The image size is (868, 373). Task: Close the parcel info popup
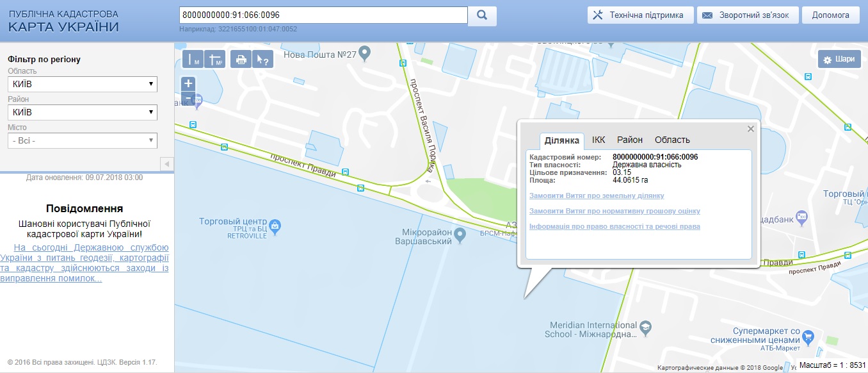[x=751, y=129]
